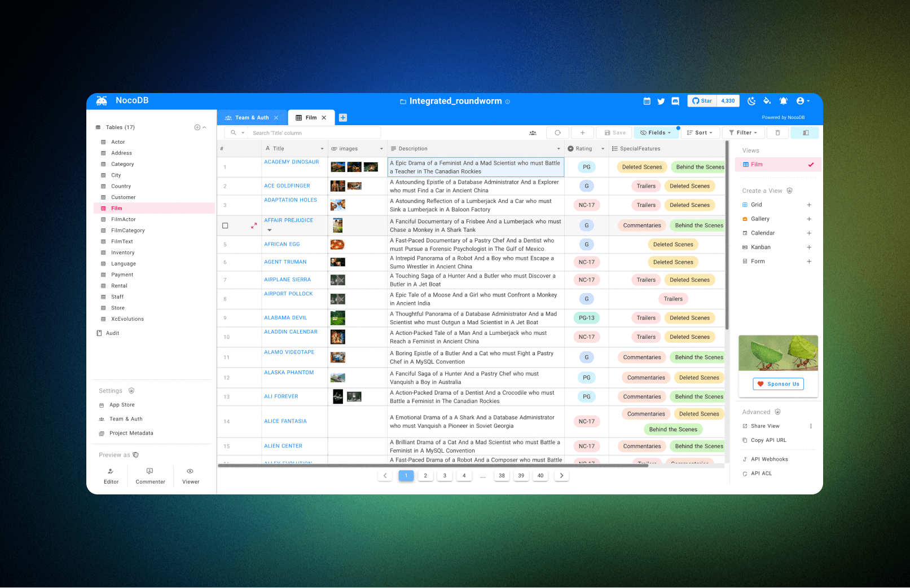Viewport: 910px width, 588px height.
Task: Click the Save button
Action: [615, 133]
